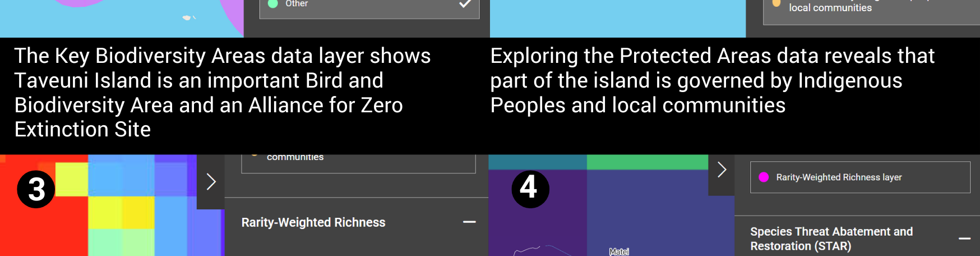
Task: Click the Key Biodiversity Areas caption text
Action: [222, 92]
